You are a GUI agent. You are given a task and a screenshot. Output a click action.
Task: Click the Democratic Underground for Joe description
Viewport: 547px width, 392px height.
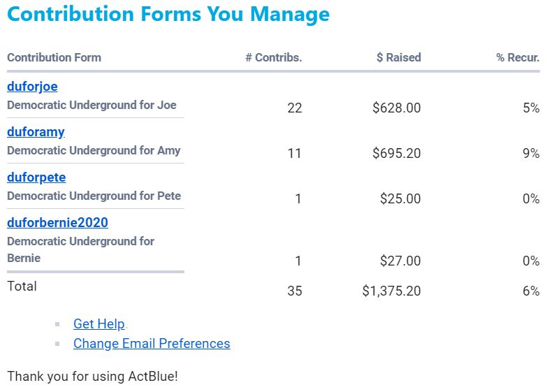(92, 105)
